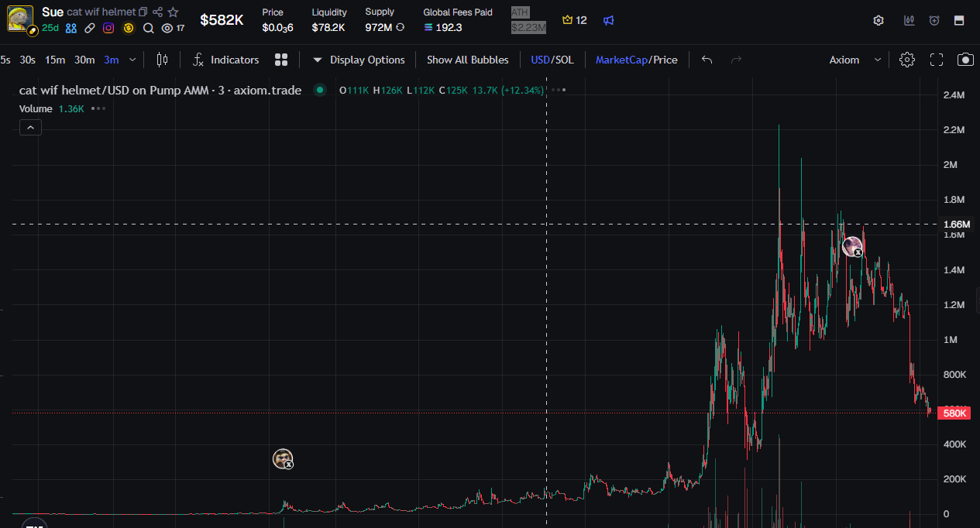Screen dimensions: 980x528
Task: Click the blue megaphone icon
Action: click(x=609, y=20)
